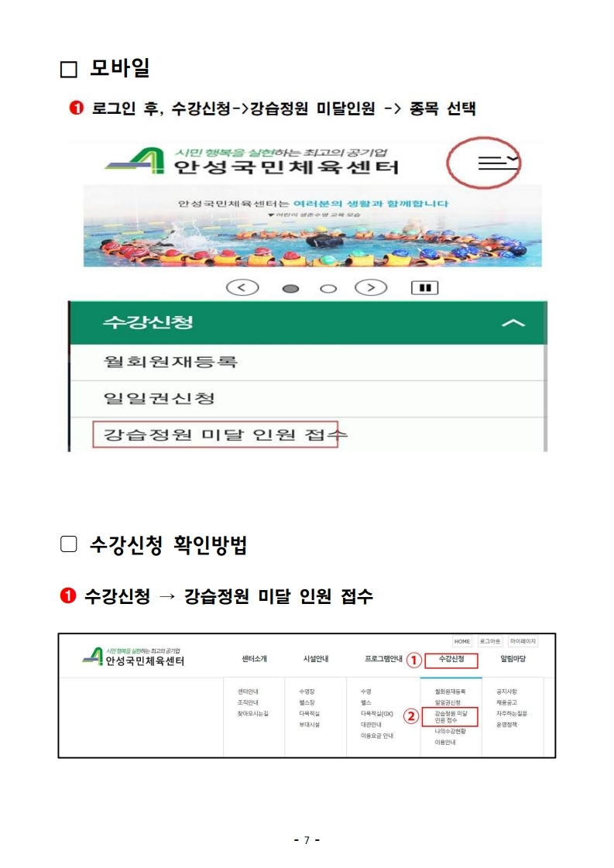614x868 pixels.
Task: Click the small logo in desktop site header
Action: [x=133, y=657]
